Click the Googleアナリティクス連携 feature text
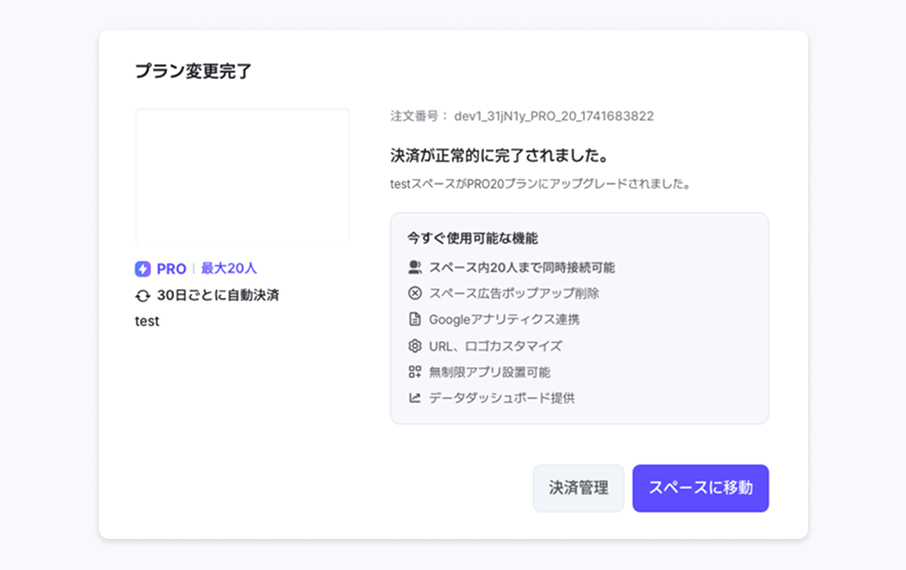Viewport: 906px width, 570px height. 504,320
